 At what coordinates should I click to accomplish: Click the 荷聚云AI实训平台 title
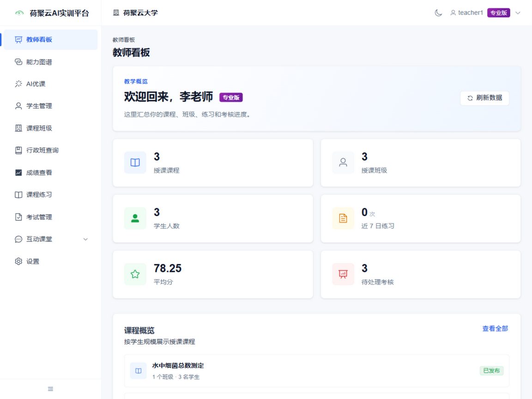tap(59, 13)
